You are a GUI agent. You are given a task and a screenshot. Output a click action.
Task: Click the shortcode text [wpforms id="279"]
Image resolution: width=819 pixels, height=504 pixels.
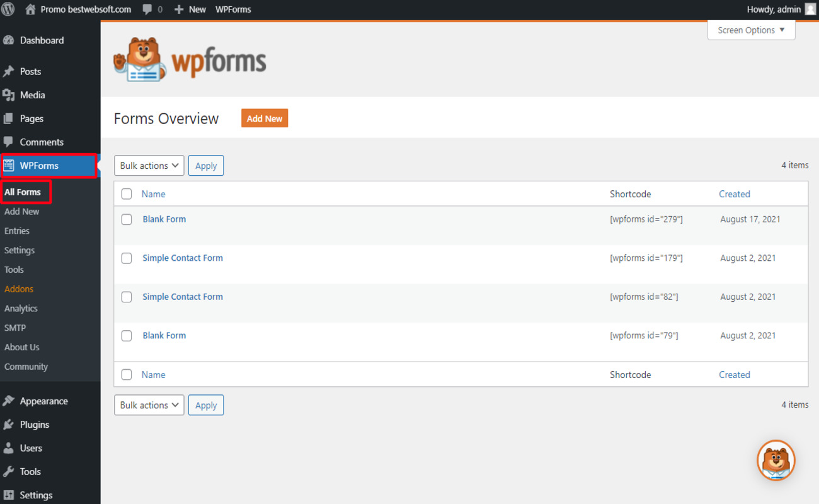(646, 219)
